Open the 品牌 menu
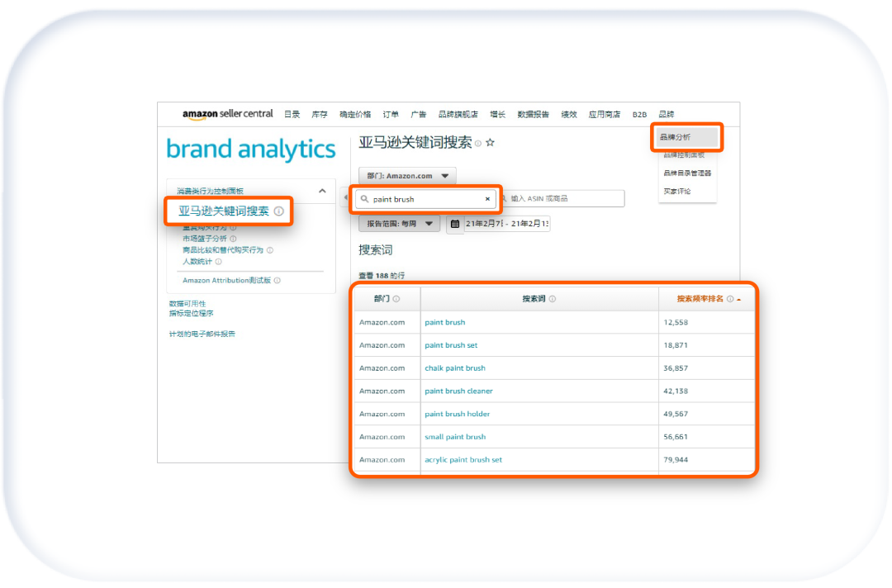The width and height of the screenshot is (892, 588). (667, 114)
